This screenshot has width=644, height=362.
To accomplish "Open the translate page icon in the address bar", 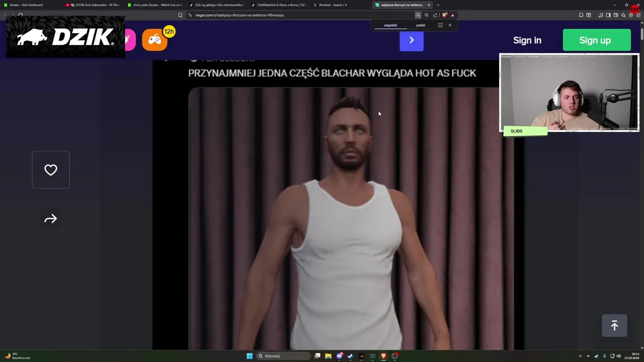I will 418,15.
